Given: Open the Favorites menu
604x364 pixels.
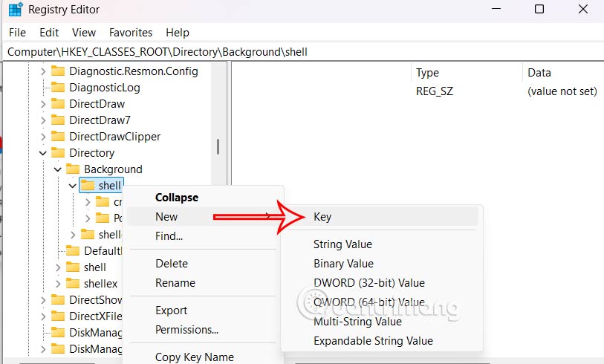Looking at the screenshot, I should pos(130,33).
